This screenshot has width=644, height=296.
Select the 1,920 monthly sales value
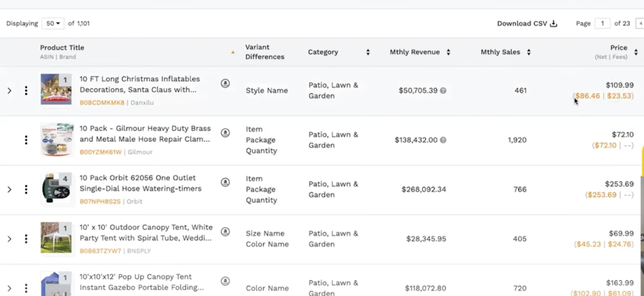tap(517, 140)
